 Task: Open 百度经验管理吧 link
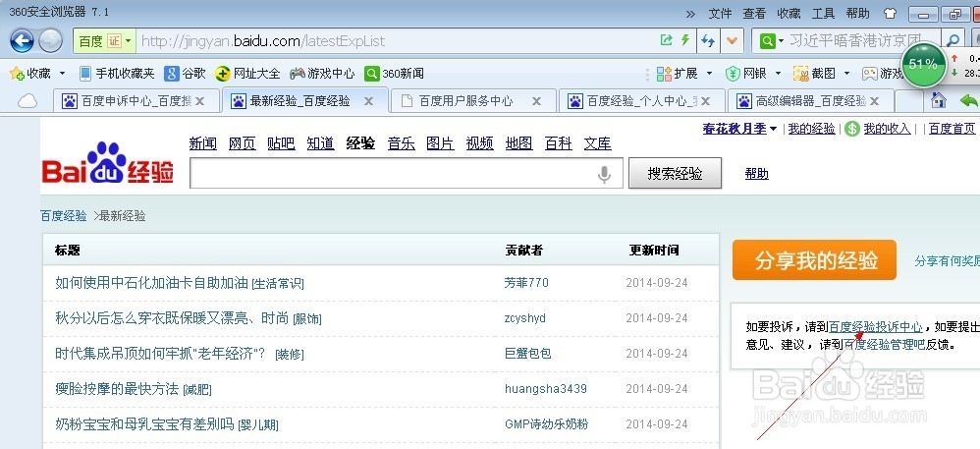click(x=884, y=344)
